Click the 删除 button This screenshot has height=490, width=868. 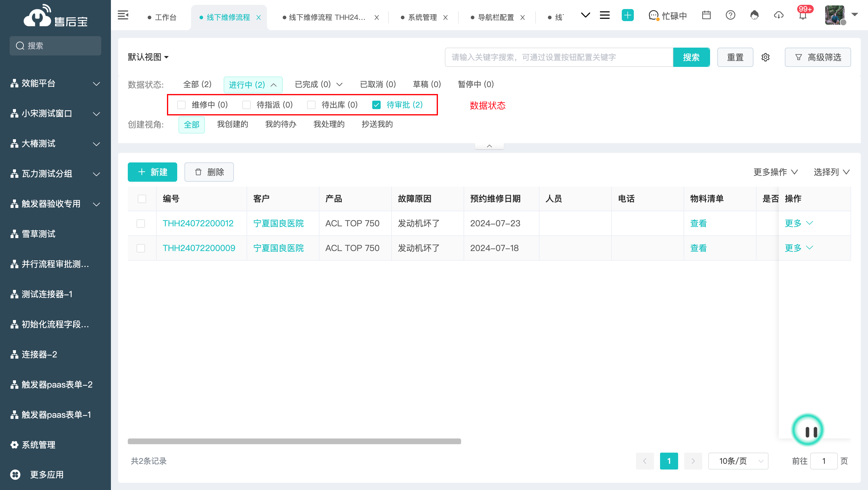coord(209,172)
